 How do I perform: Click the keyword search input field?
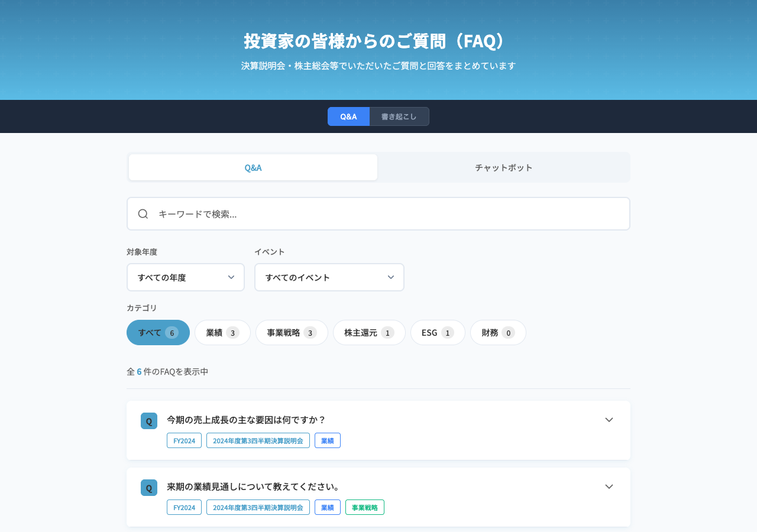pos(378,213)
